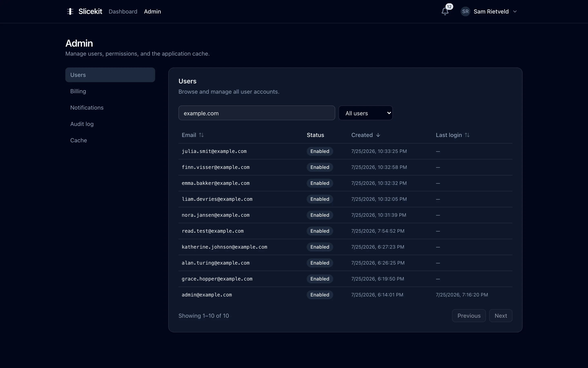Select alan.turing@example.com row email
588x368 pixels.
216,263
